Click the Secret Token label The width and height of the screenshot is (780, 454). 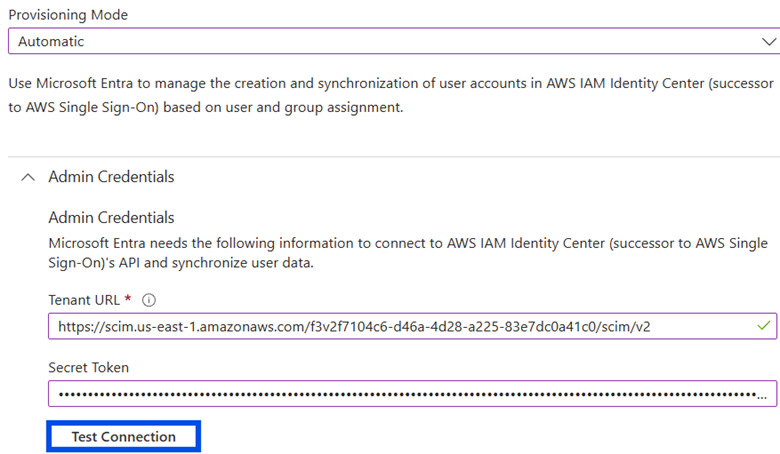click(x=89, y=367)
